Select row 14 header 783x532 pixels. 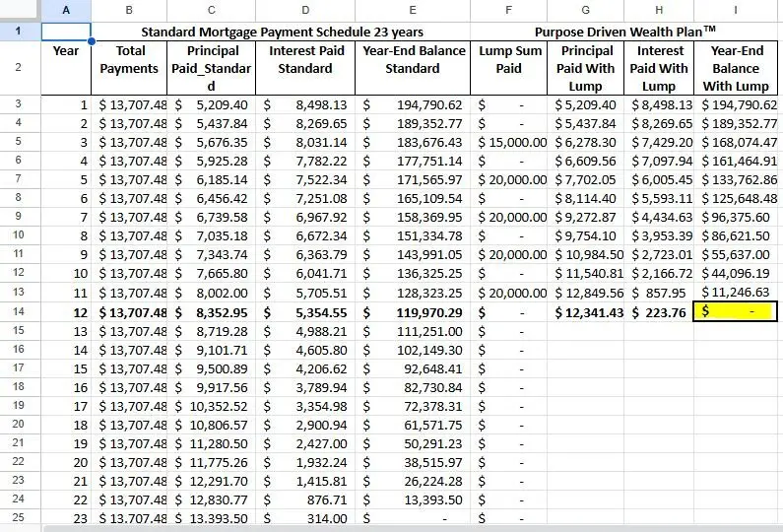pyautogui.click(x=20, y=311)
